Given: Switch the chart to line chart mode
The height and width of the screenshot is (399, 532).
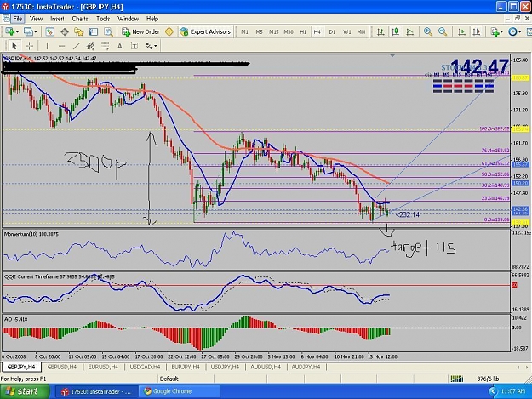Looking at the screenshot, I should coord(410,31).
